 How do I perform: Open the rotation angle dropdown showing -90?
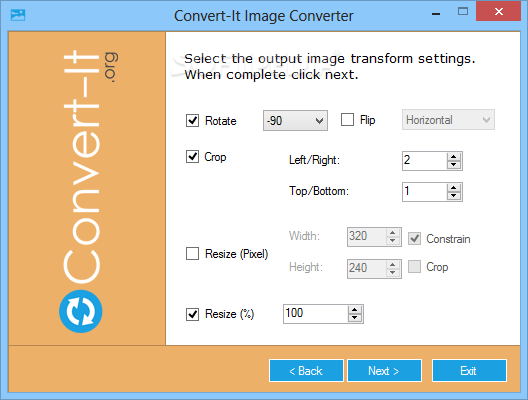[x=295, y=120]
